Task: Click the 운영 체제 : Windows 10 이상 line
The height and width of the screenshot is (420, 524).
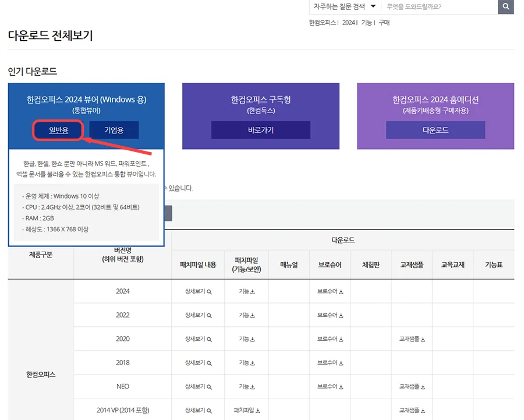Action: pos(61,196)
